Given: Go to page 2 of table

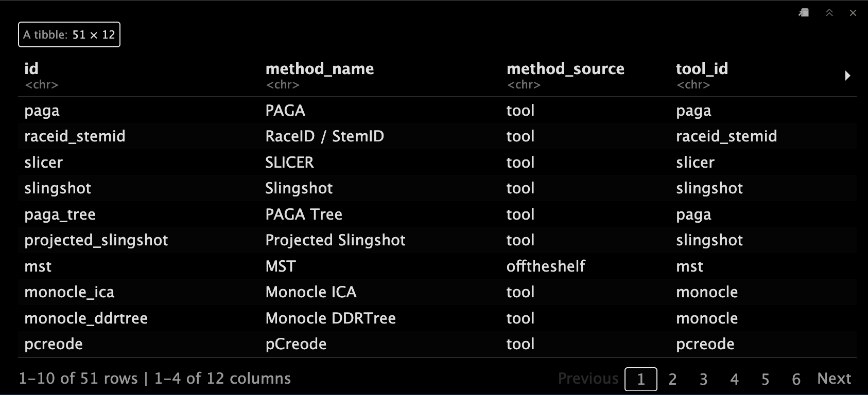Looking at the screenshot, I should (672, 379).
